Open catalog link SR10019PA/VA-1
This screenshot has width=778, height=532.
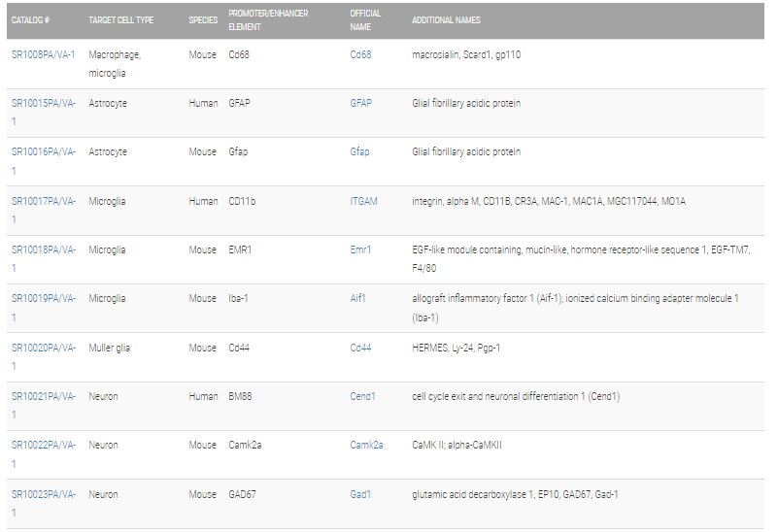44,308
